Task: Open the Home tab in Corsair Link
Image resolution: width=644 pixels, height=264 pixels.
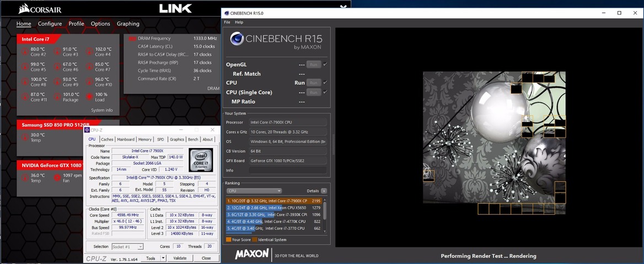Action: coord(24,24)
